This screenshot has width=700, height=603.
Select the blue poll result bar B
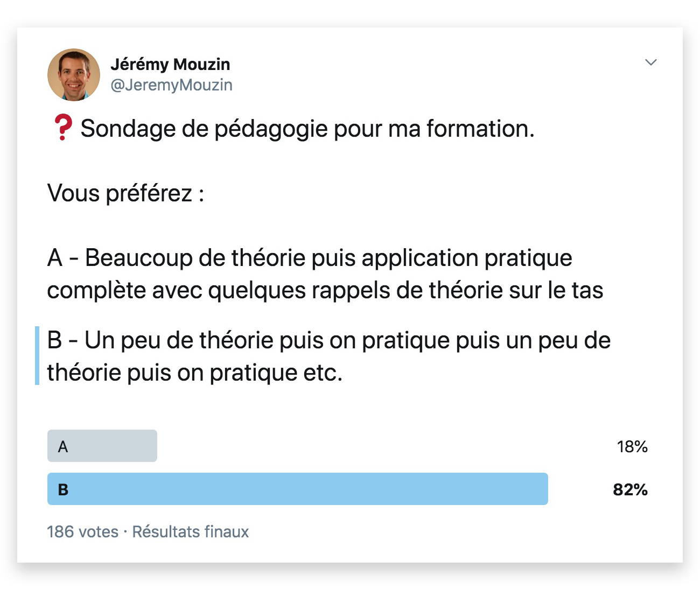pyautogui.click(x=297, y=489)
